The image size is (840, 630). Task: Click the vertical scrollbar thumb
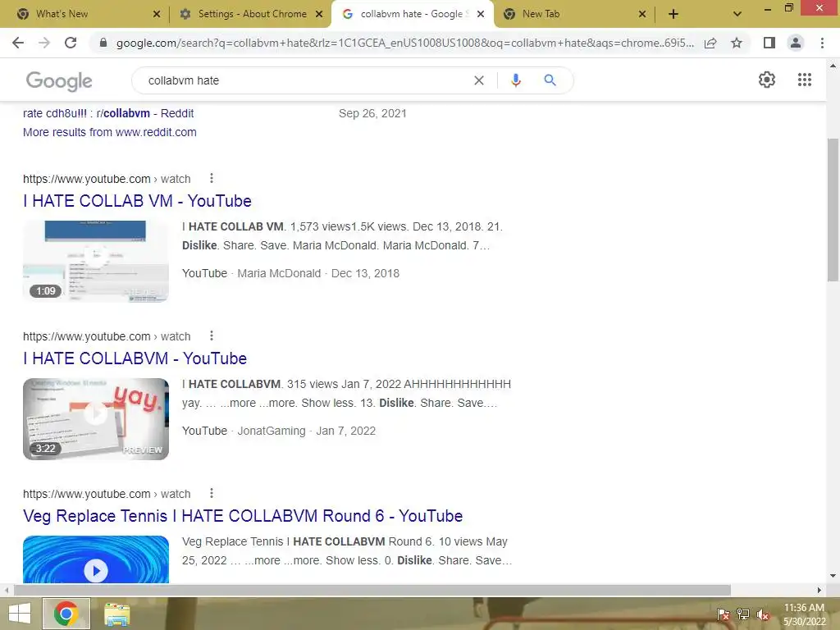coord(833,209)
